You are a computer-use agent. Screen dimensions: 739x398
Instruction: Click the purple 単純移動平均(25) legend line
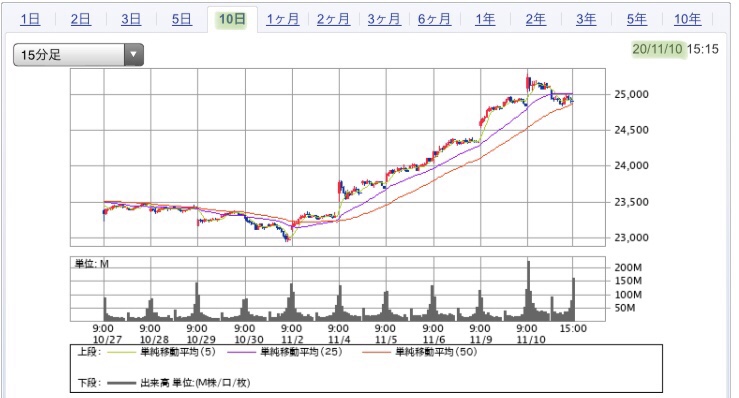pyautogui.click(x=241, y=352)
